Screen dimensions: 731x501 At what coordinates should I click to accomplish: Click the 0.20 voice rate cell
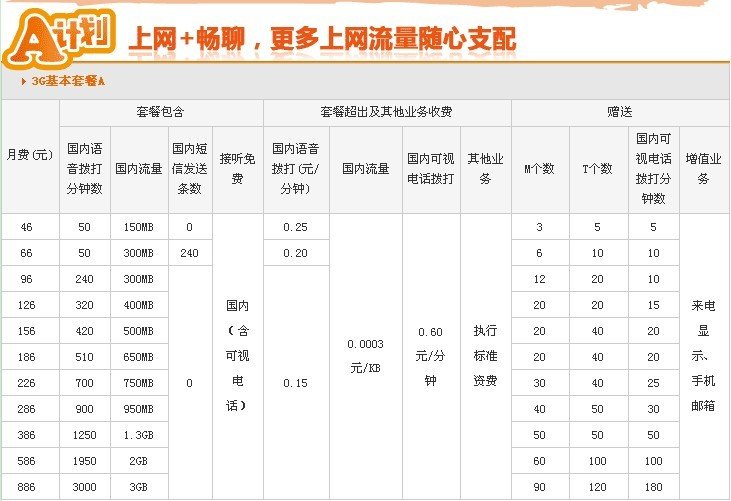point(296,253)
